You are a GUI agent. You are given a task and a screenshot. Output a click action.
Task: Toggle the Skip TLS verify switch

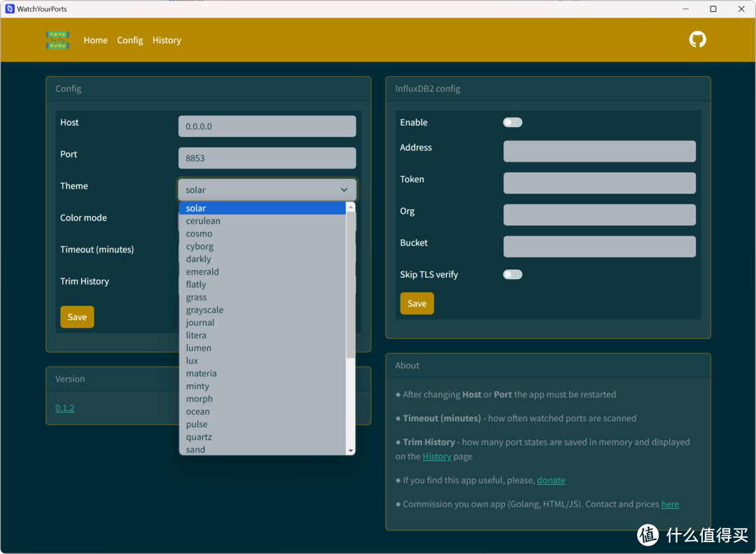(512, 274)
